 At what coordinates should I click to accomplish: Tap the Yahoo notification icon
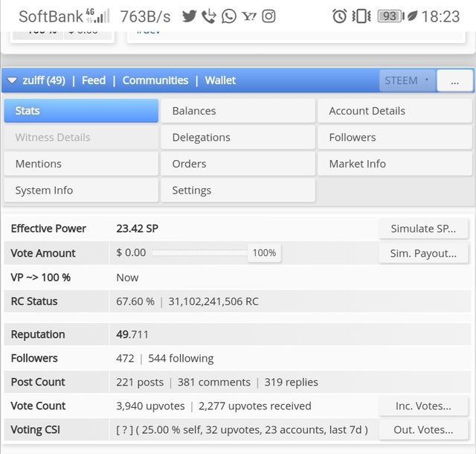coord(249,16)
